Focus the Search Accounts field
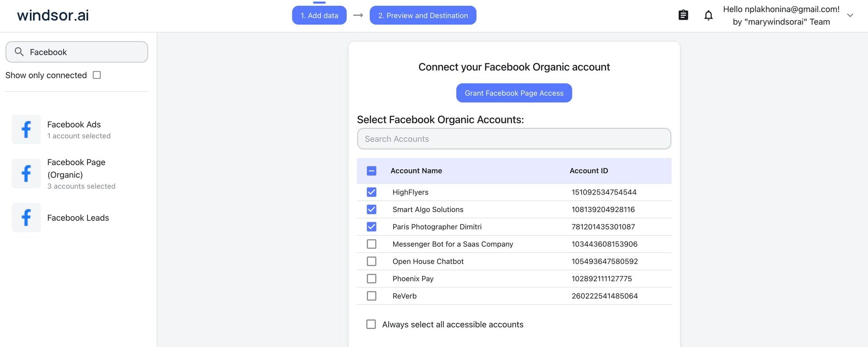868x347 pixels. [514, 139]
